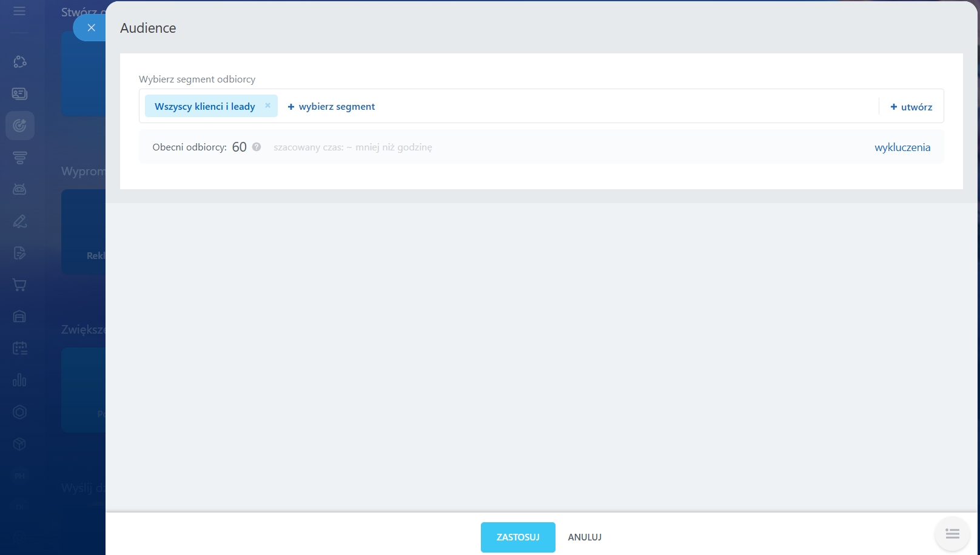This screenshot has height=555, width=980.
Task: Open the shopping cart icon in sidebar
Action: pyautogui.click(x=19, y=285)
